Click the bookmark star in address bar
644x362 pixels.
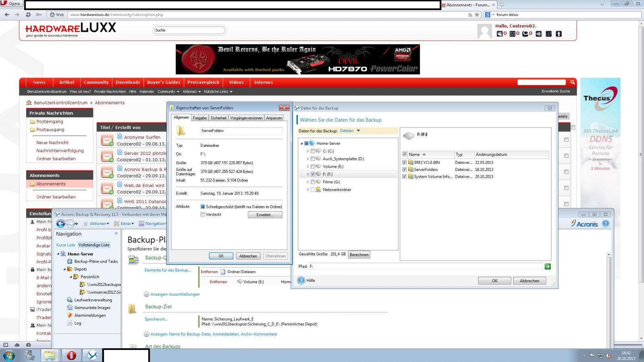(x=477, y=14)
